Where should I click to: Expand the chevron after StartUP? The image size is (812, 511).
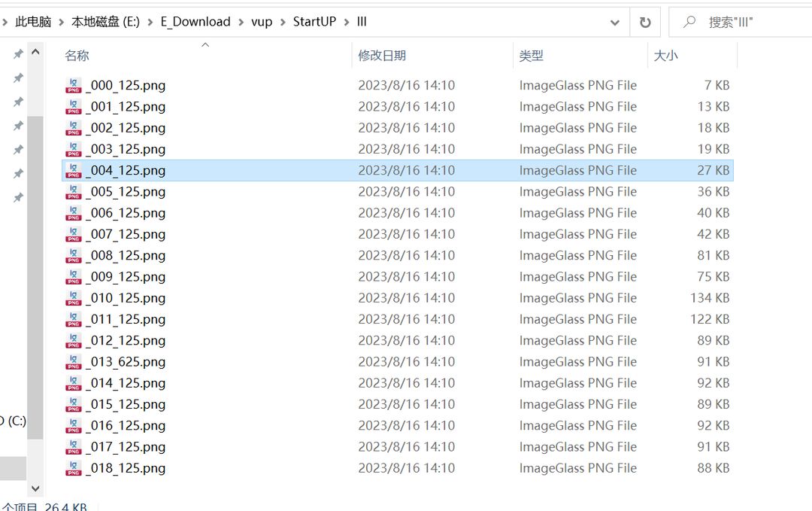[x=347, y=23]
